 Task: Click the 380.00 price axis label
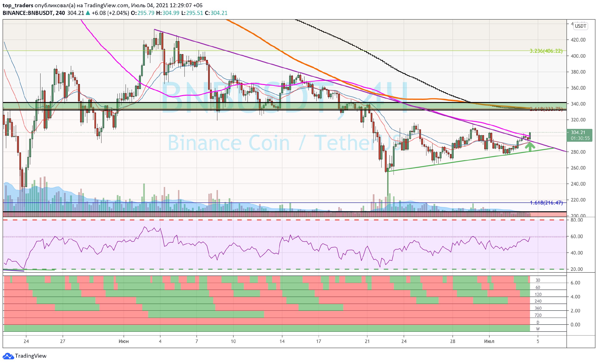pyautogui.click(x=578, y=72)
